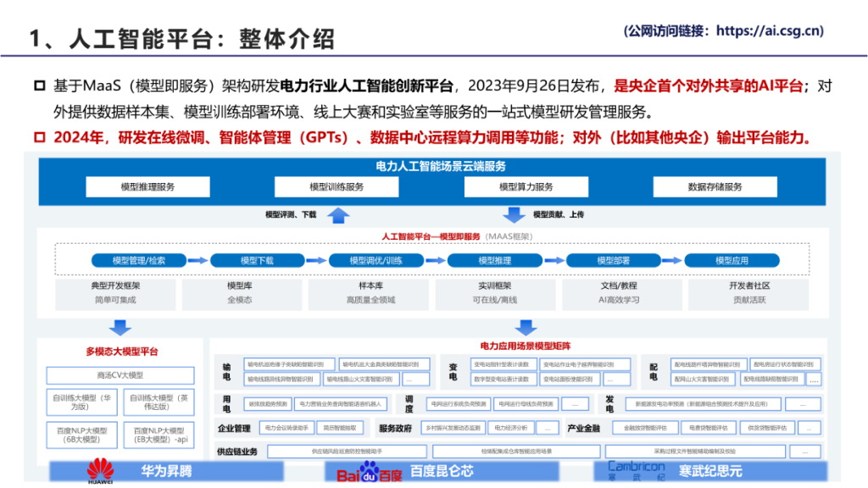868x488 pixels.
Task: Expand the ellipsis box in 配电 row
Action: click(814, 380)
